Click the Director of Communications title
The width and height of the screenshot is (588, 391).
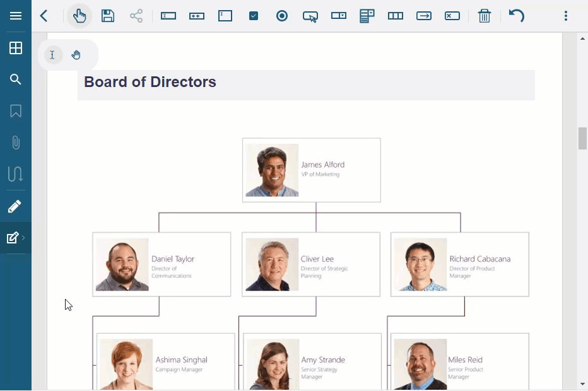tap(172, 272)
